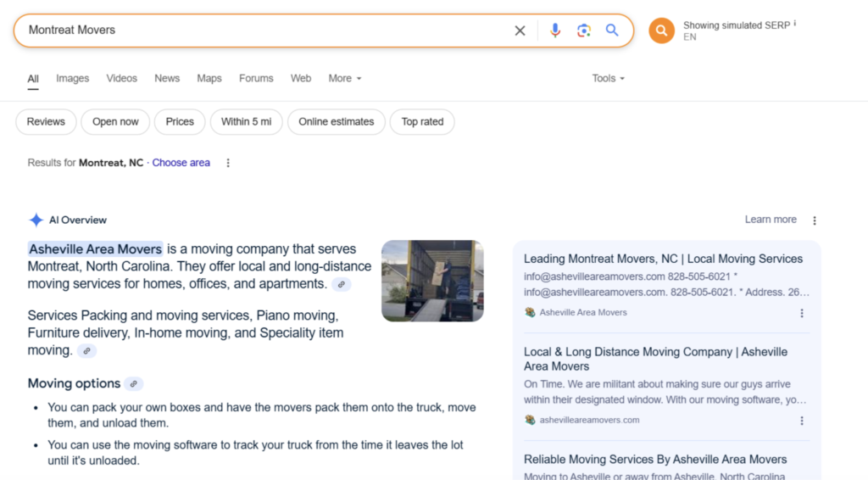This screenshot has width=868, height=480.
Task: Clear the search box with the X icon
Action: (x=520, y=31)
